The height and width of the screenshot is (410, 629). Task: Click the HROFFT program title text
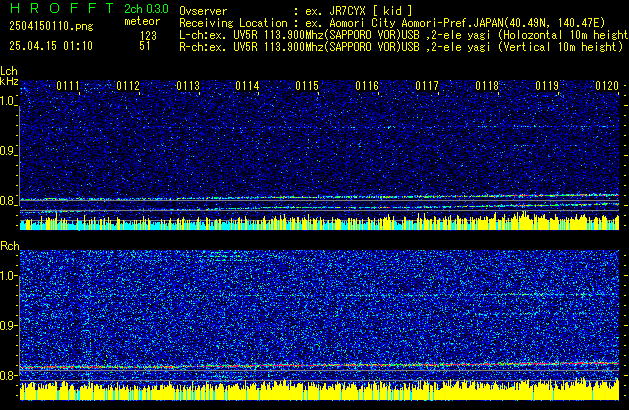[x=62, y=8]
